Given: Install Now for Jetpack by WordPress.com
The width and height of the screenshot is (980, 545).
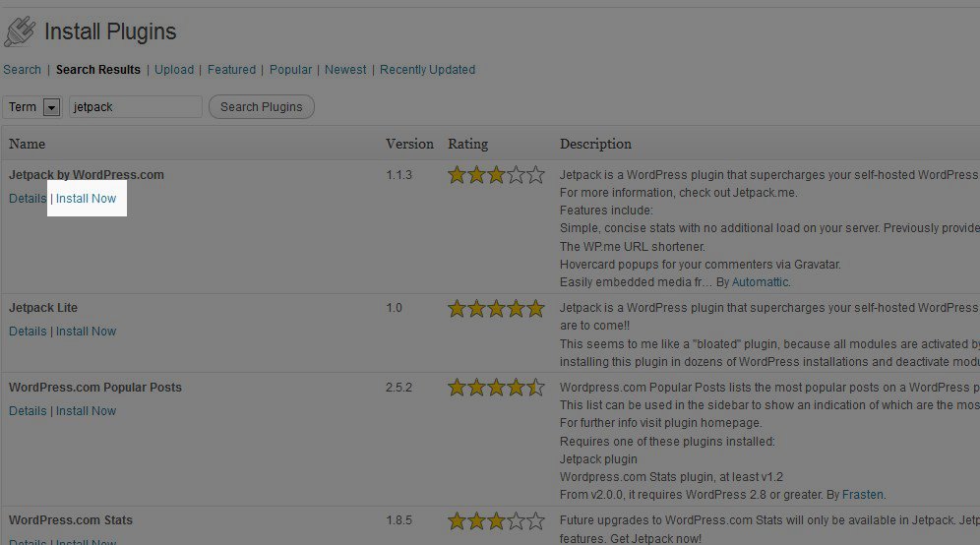Looking at the screenshot, I should pyautogui.click(x=87, y=199).
